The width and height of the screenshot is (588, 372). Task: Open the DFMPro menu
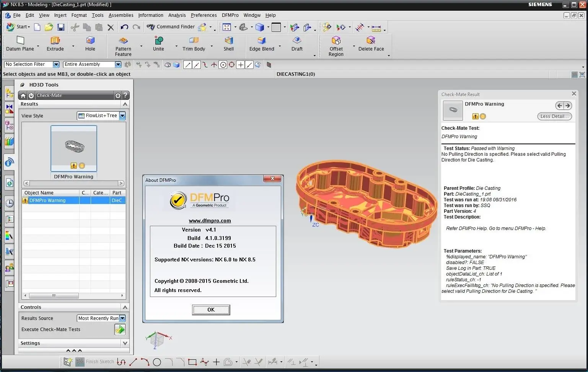tap(230, 15)
